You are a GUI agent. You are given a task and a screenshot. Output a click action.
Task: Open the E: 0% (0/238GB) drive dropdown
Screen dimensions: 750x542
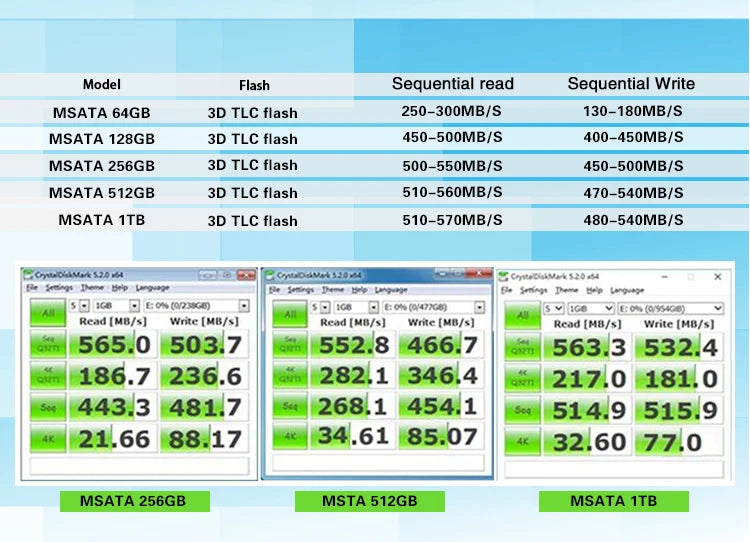pyautogui.click(x=196, y=306)
